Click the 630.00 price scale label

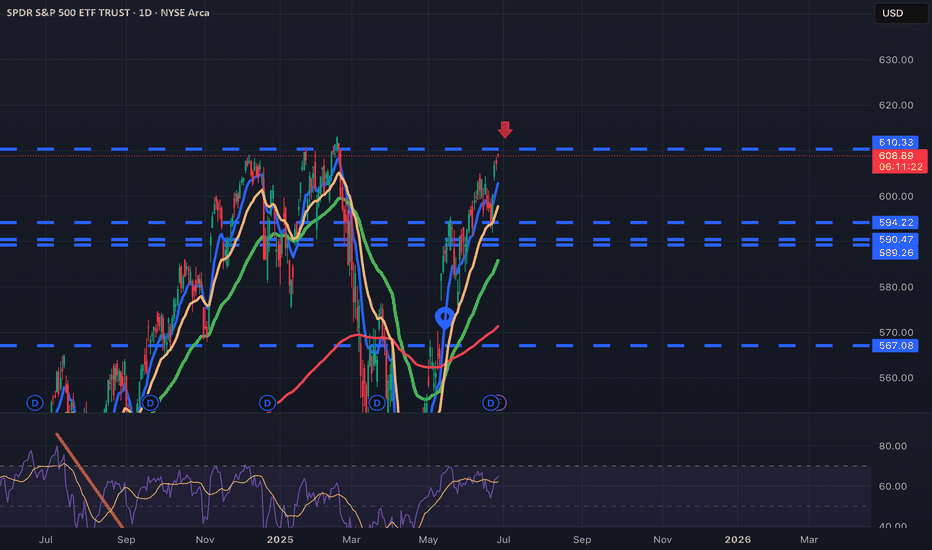(896, 59)
